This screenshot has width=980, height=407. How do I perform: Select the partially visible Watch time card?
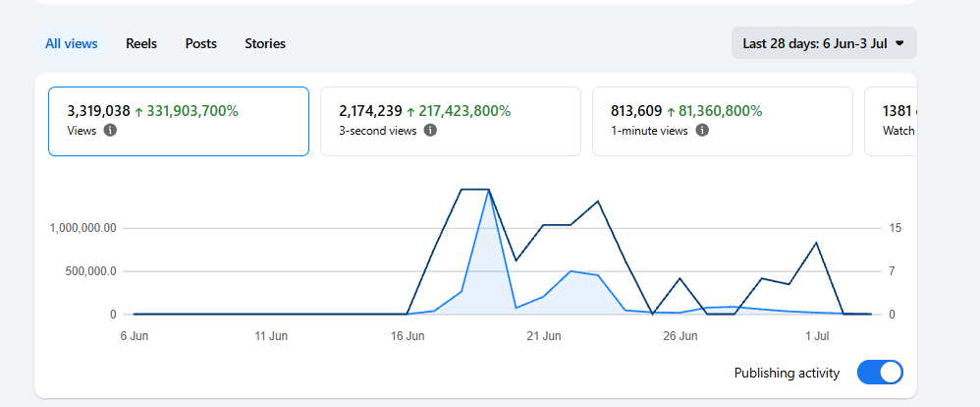pyautogui.click(x=891, y=121)
